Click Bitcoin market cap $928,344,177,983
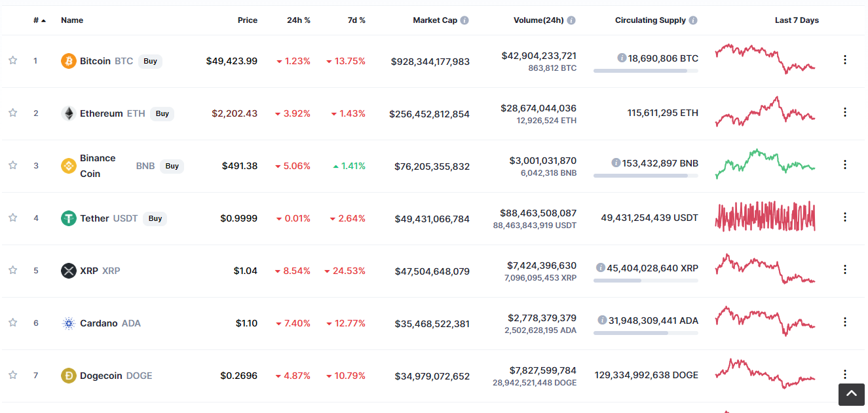This screenshot has width=868, height=413. (x=430, y=61)
